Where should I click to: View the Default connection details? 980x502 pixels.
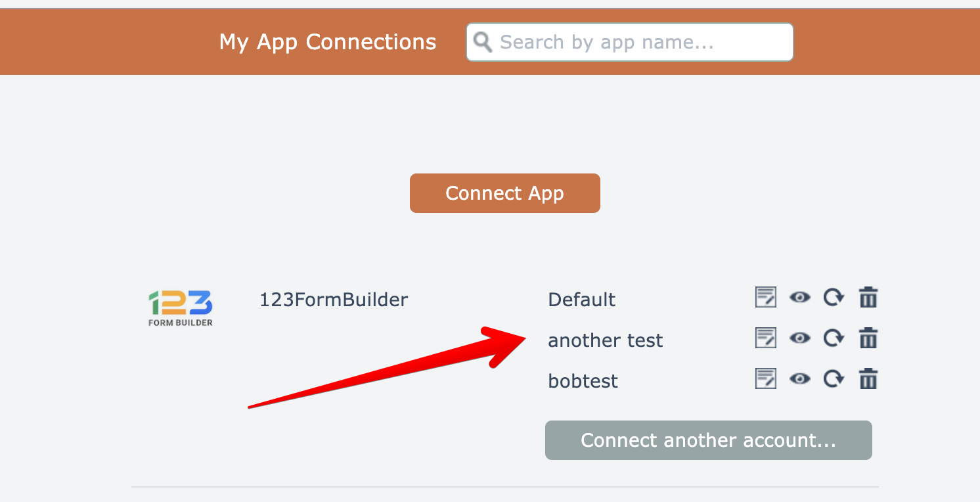tap(799, 298)
